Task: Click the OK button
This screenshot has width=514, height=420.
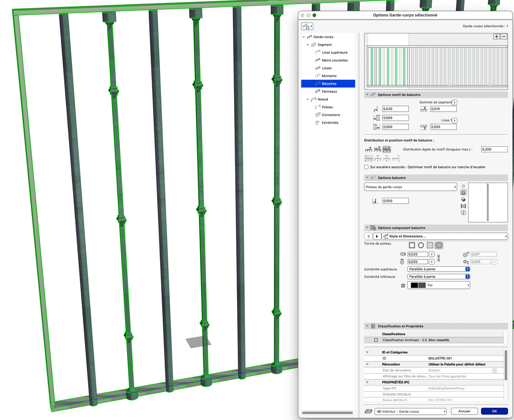Action: 494,411
